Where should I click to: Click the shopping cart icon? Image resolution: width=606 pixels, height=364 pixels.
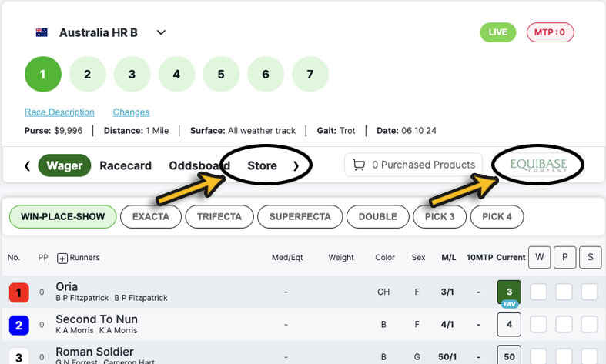tap(359, 165)
